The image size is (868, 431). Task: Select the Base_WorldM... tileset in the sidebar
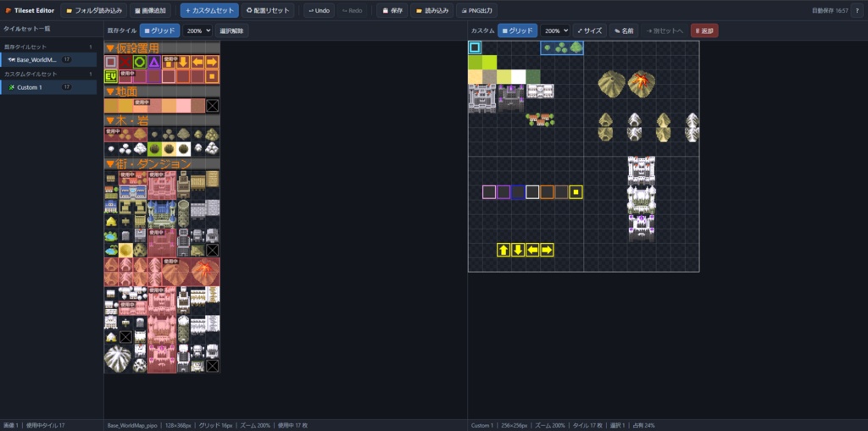(48, 59)
